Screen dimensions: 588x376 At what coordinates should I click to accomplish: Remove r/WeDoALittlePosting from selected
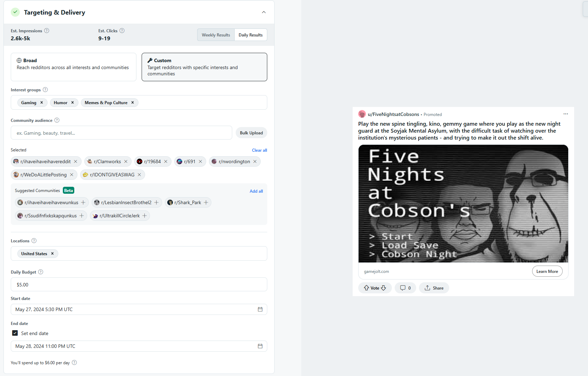pyautogui.click(x=72, y=175)
